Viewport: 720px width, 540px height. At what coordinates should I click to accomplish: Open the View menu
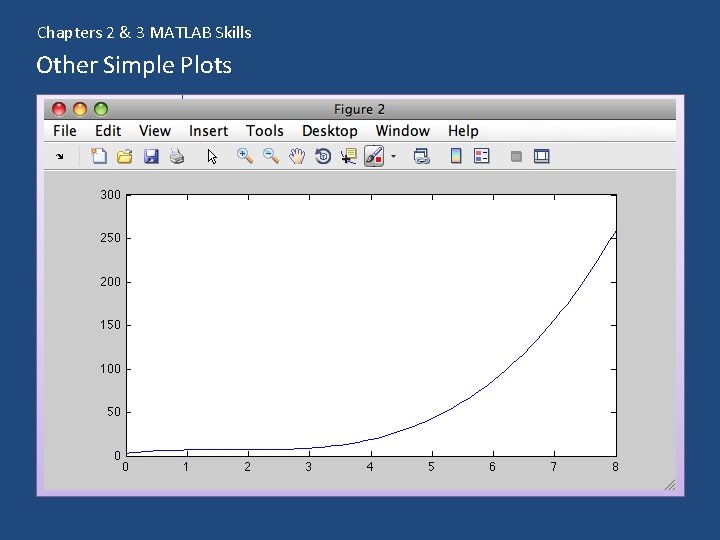155,131
